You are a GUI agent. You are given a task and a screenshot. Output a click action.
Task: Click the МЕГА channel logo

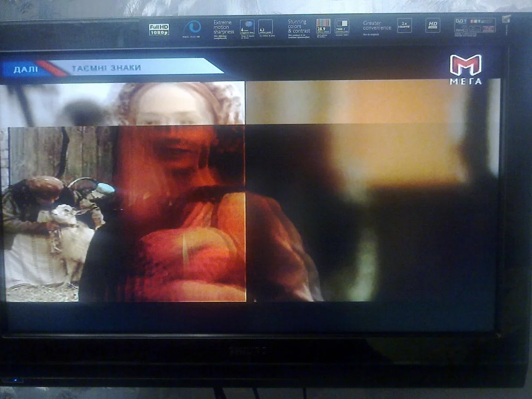[x=465, y=69]
